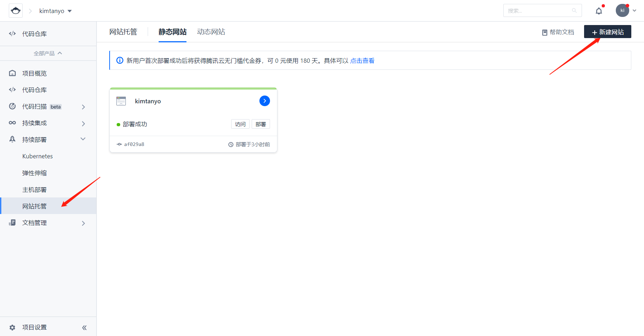Viewport: 644px width, 336px height.
Task: Click the code icon beside second 代码仓库
Action: click(x=12, y=90)
